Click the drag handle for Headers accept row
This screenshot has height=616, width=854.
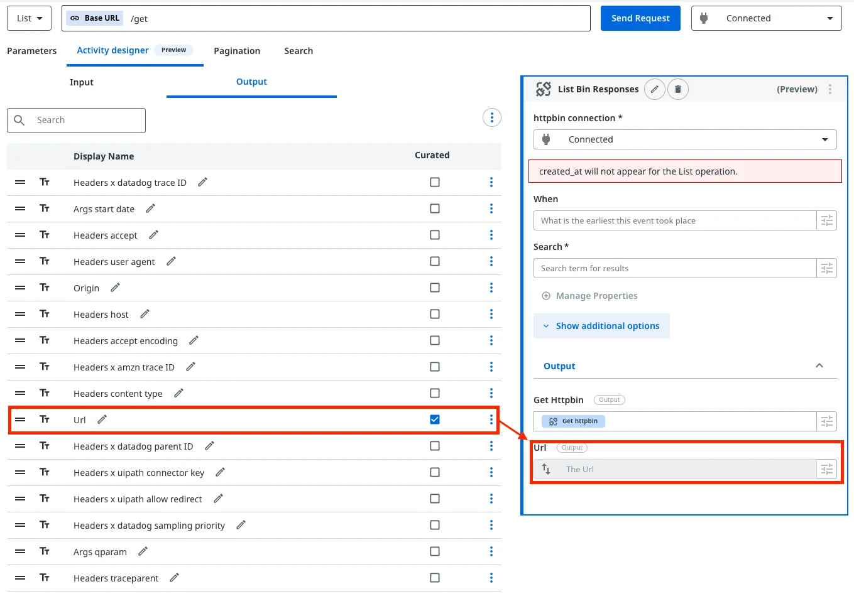click(20, 235)
